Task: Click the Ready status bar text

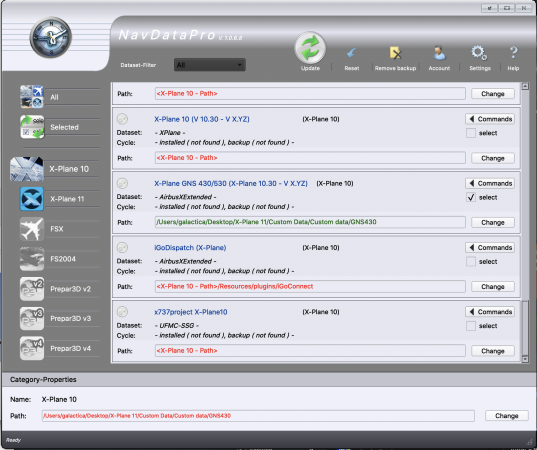Action: coord(13,440)
